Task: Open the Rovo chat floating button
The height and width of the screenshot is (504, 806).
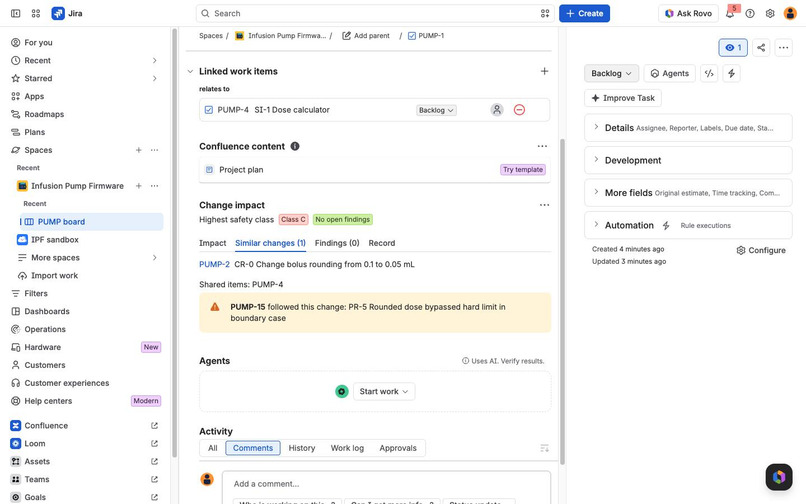Action: [779, 477]
